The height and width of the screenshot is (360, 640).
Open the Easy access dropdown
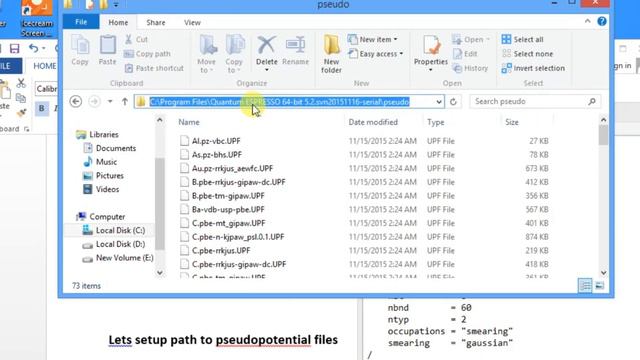click(376, 54)
